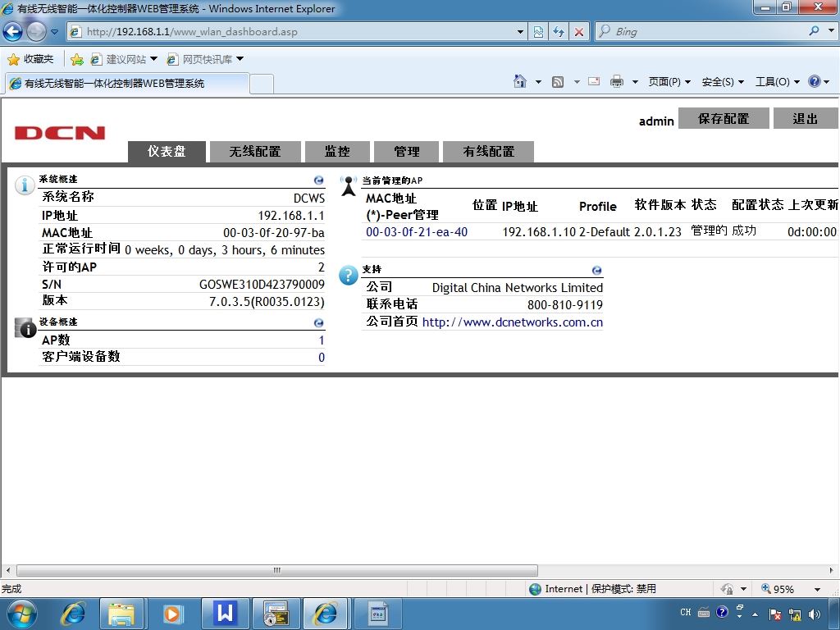This screenshot has height=630, width=840.
Task: Click the 联系电话 value 800-810-9119
Action: (565, 305)
